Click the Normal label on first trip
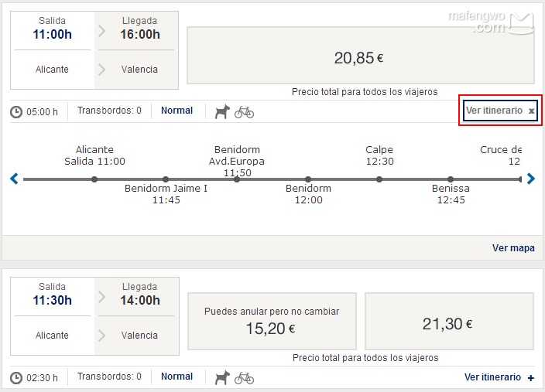This screenshot has height=392, width=545. [177, 111]
